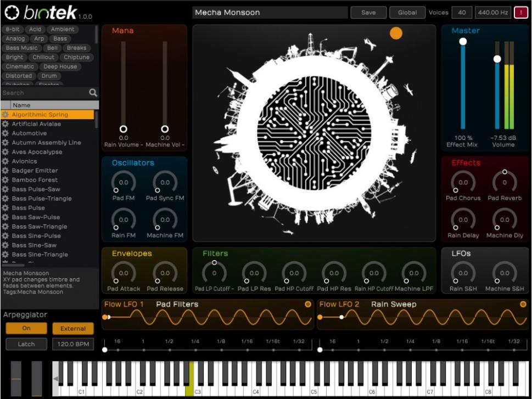This screenshot has width=532, height=399.
Task: Open the Mecha Monsoon preset name box
Action: point(270,13)
